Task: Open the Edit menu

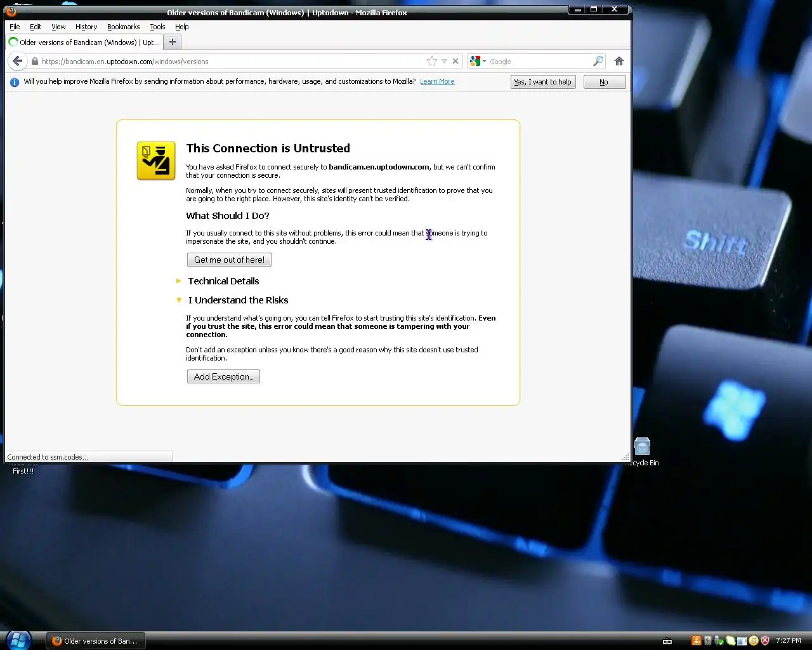Action: (36, 27)
